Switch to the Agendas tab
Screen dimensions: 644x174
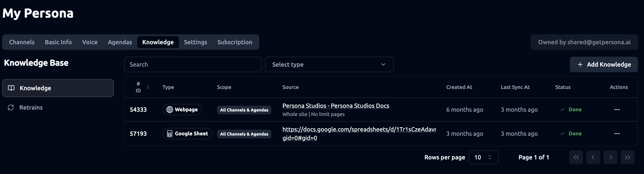pyautogui.click(x=120, y=42)
